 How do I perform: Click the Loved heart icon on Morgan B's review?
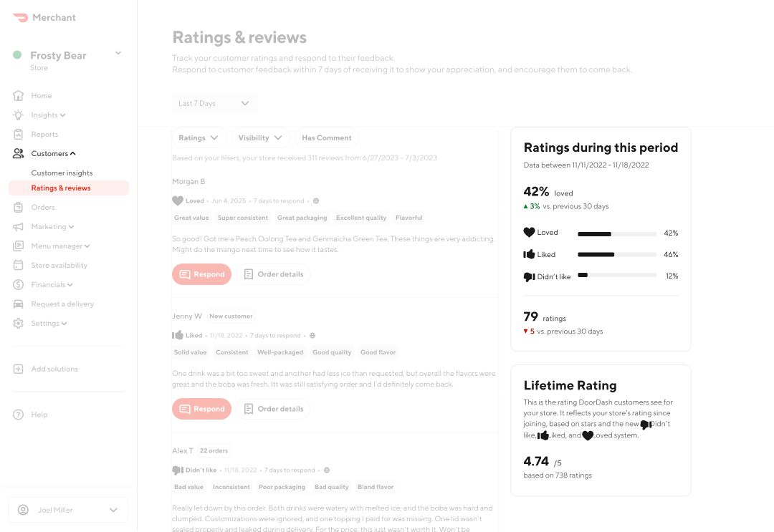[177, 200]
